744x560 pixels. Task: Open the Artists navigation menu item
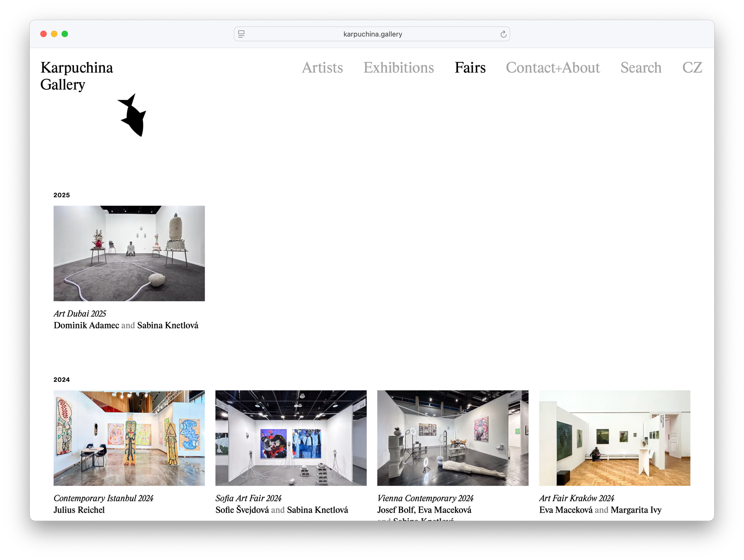(322, 68)
